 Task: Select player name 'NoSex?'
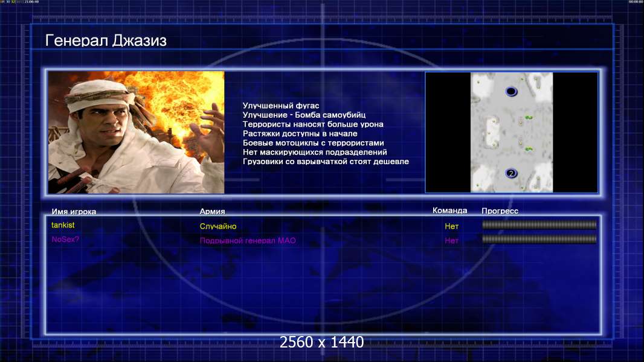pyautogui.click(x=65, y=240)
